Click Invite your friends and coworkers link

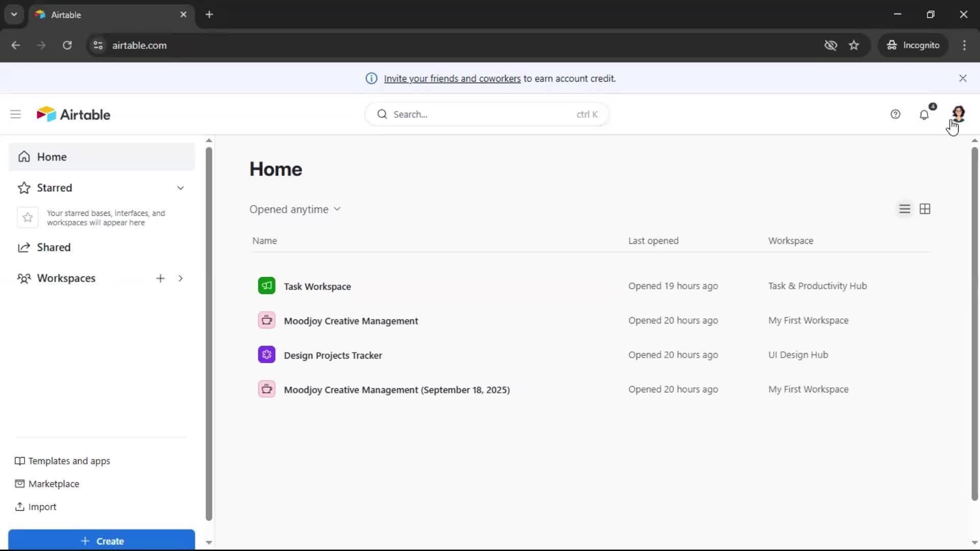point(452,79)
